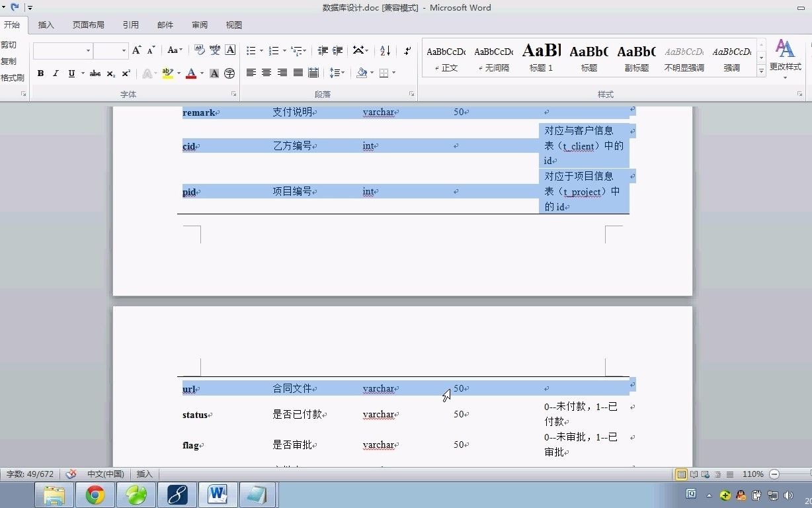This screenshot has height=508, width=812.
Task: Apply the 标题 1 style from gallery
Action: 541,58
